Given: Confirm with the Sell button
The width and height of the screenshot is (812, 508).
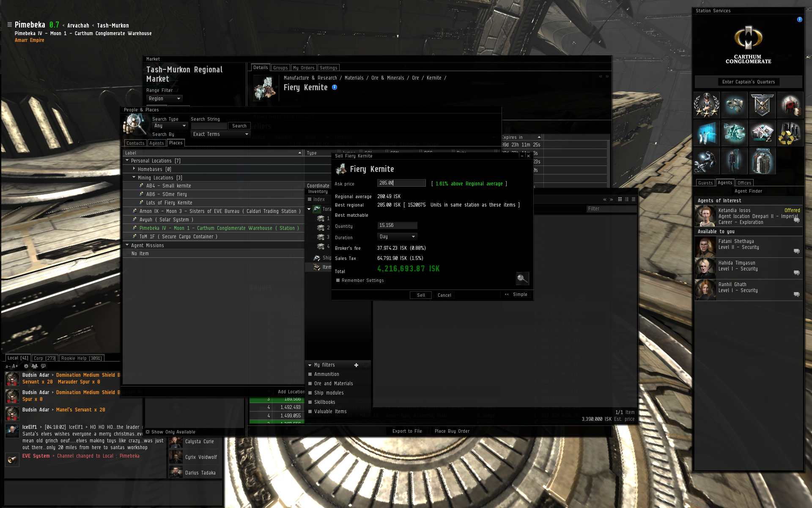Looking at the screenshot, I should coord(421,295).
